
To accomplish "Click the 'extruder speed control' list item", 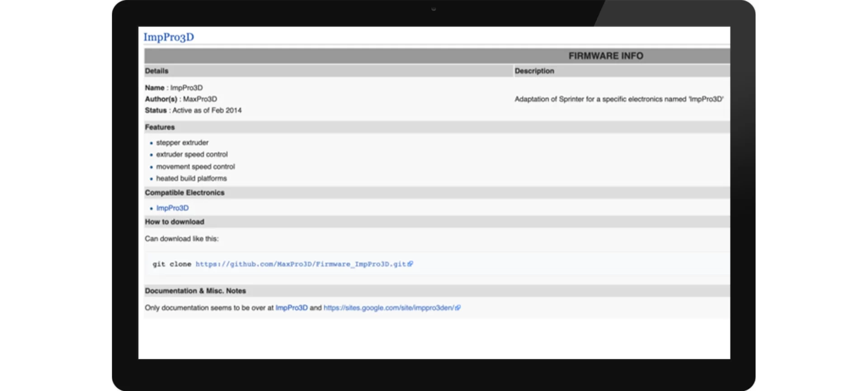I will pyautogui.click(x=192, y=154).
